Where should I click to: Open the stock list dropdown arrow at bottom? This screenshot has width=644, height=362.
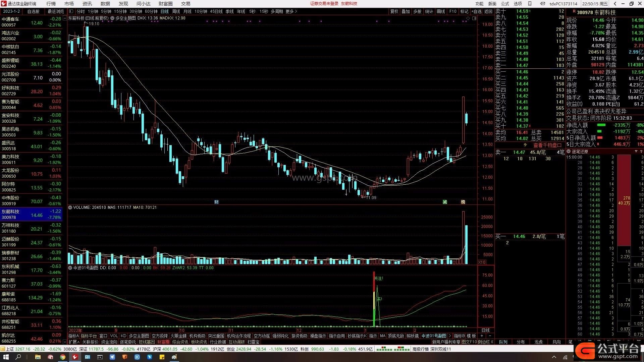pos(65,342)
